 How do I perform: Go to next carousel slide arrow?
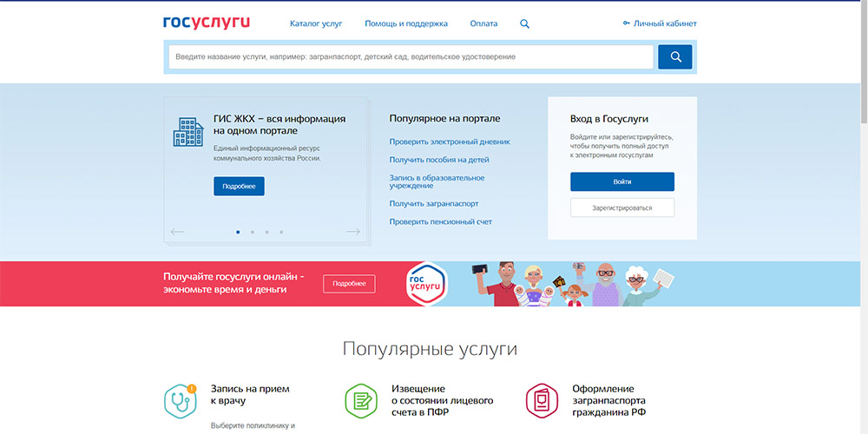(352, 232)
